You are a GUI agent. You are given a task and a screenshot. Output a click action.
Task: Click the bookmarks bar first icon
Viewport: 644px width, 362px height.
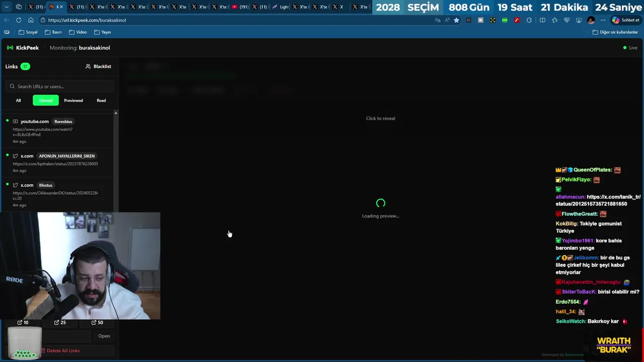(x=7, y=32)
